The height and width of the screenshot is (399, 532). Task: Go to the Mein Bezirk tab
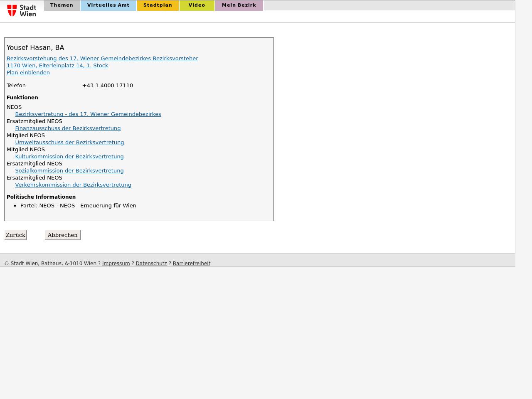click(x=239, y=5)
